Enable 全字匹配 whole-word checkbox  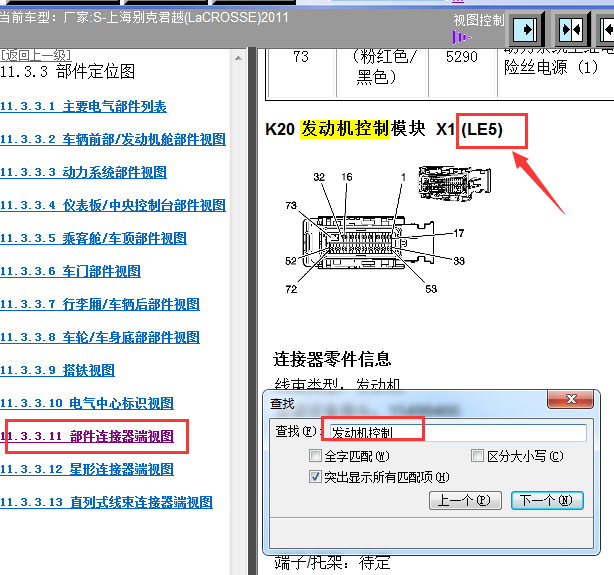pos(315,456)
